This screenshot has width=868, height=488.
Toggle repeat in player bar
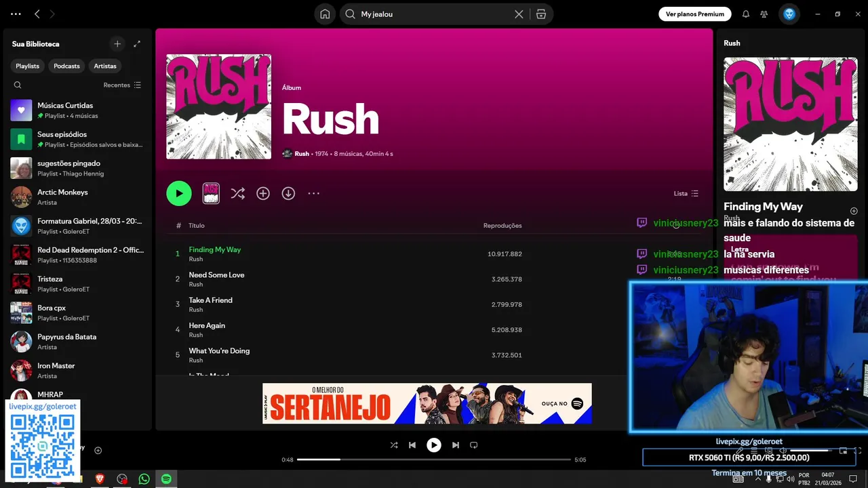(474, 445)
